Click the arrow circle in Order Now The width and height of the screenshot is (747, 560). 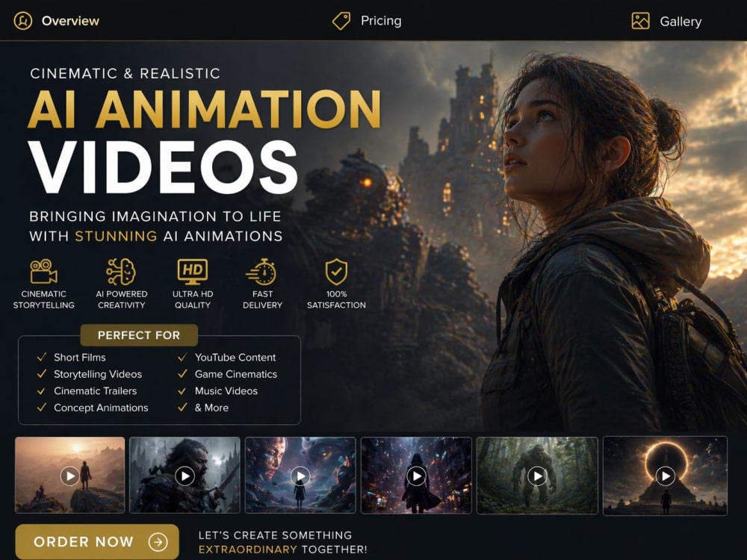158,541
